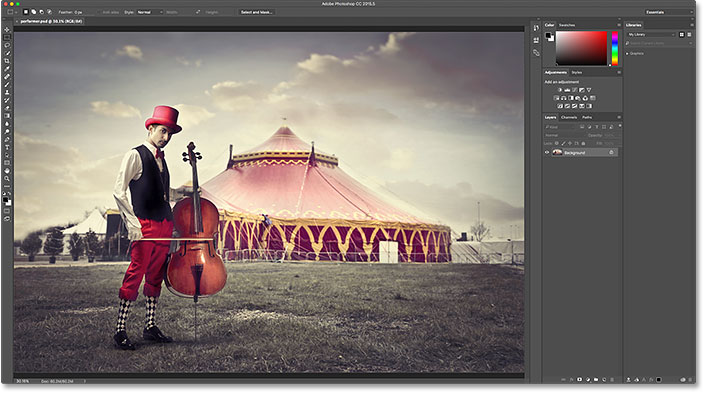Select the Pen tool
Image resolution: width=704 pixels, height=393 pixels.
point(7,139)
